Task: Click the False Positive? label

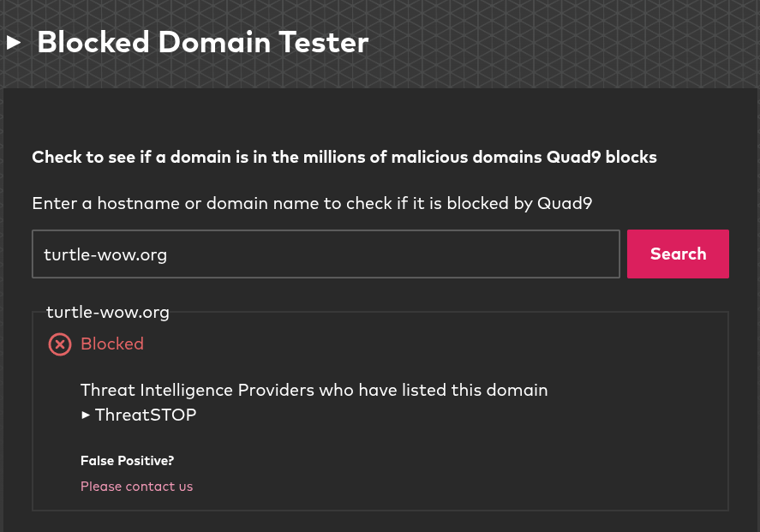Action: 127,461
